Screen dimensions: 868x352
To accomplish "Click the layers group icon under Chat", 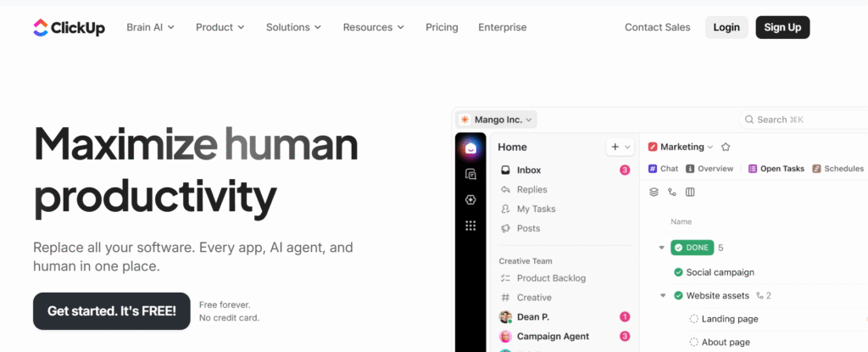I will 654,192.
